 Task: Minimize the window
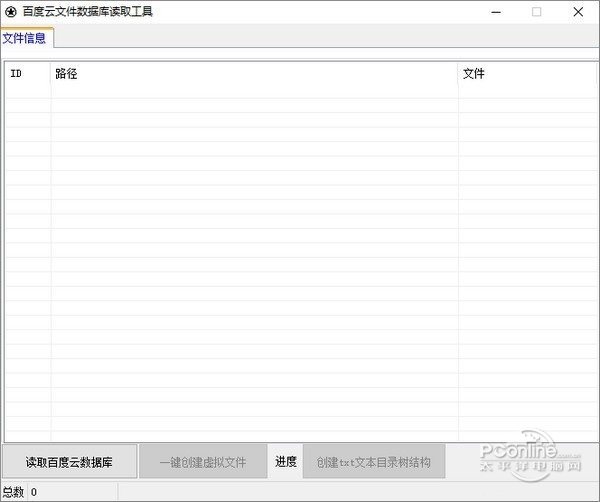(x=496, y=12)
